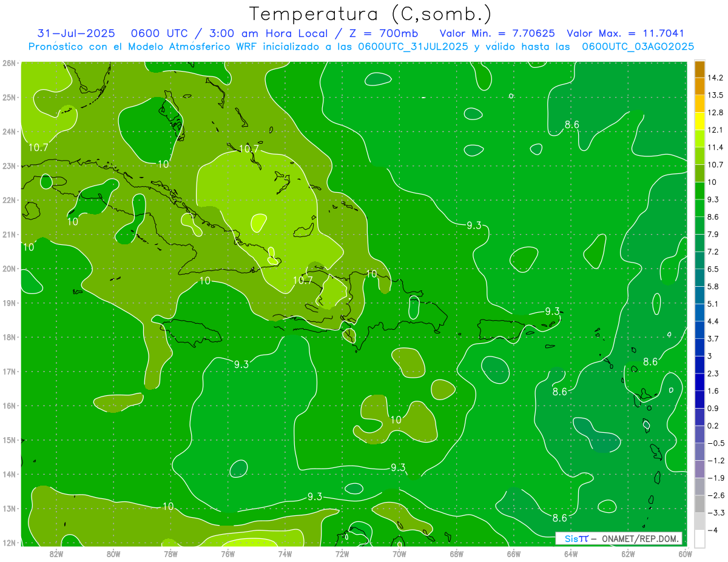The height and width of the screenshot is (562, 728).
Task: Click the '24N' latitude axis label
Action: tap(9, 132)
